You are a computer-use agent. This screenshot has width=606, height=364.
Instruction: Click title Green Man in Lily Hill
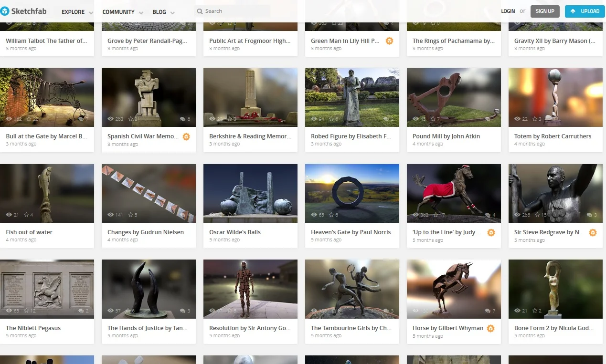pyautogui.click(x=345, y=41)
